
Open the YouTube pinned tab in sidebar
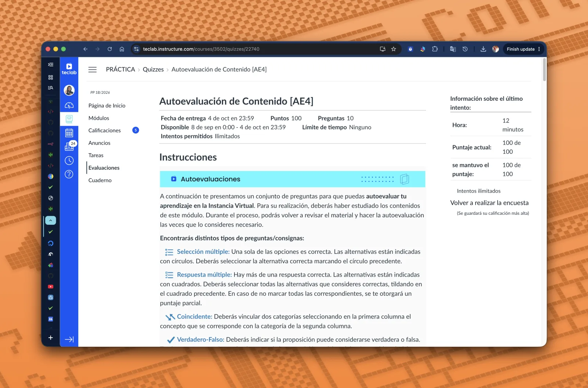pyautogui.click(x=51, y=286)
